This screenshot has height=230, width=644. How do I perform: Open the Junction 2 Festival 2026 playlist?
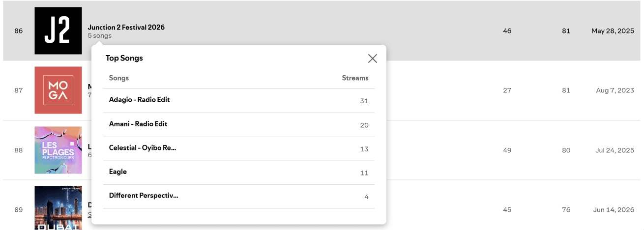pos(126,28)
